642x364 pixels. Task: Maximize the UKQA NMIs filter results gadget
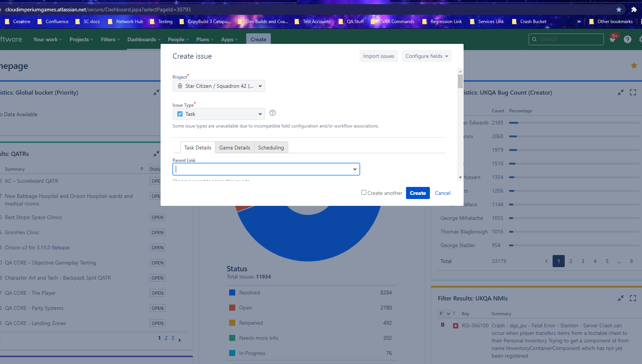coord(633,298)
